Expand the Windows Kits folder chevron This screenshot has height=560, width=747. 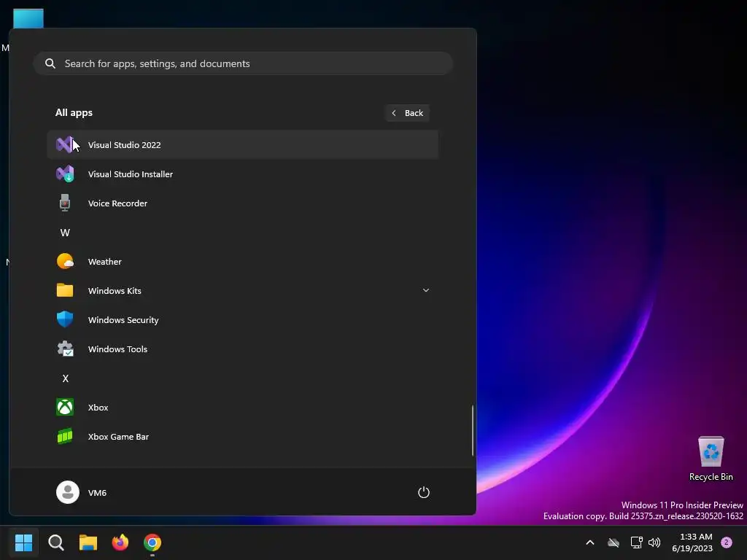pos(426,290)
